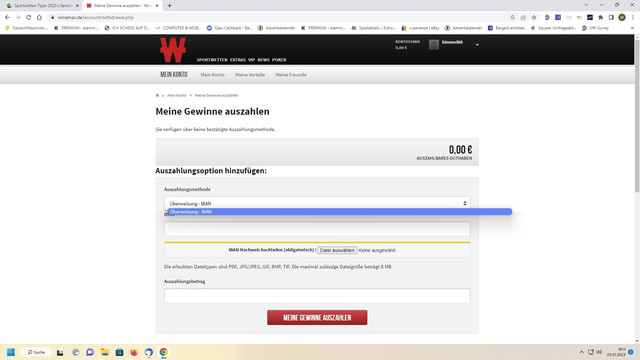Click Mein Konto breadcrumb link
640x360 pixels.
177,95
